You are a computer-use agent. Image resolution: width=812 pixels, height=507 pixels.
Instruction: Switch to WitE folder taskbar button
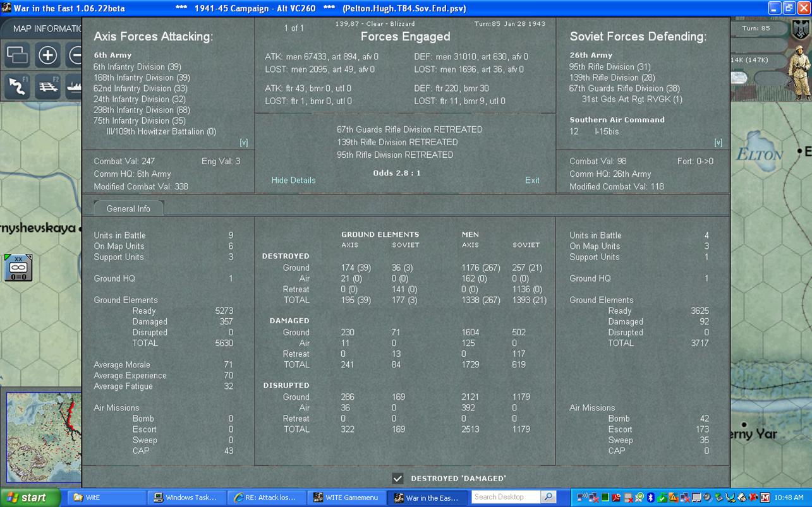(106, 498)
